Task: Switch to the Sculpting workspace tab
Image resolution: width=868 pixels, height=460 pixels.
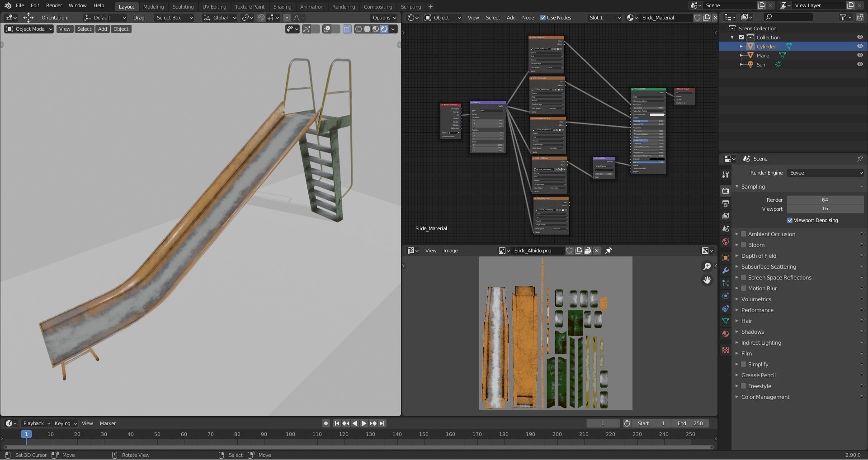Action: pyautogui.click(x=183, y=6)
